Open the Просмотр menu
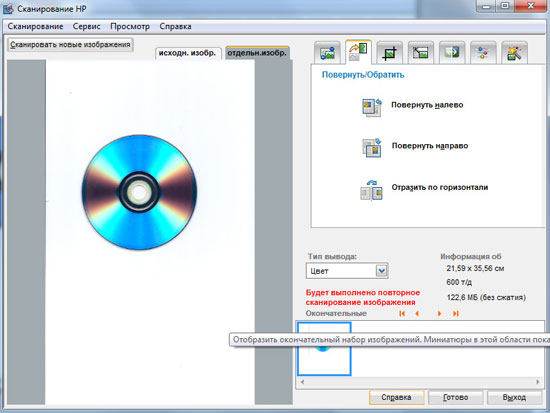Screen dimensions: 550x413 pos(130,26)
